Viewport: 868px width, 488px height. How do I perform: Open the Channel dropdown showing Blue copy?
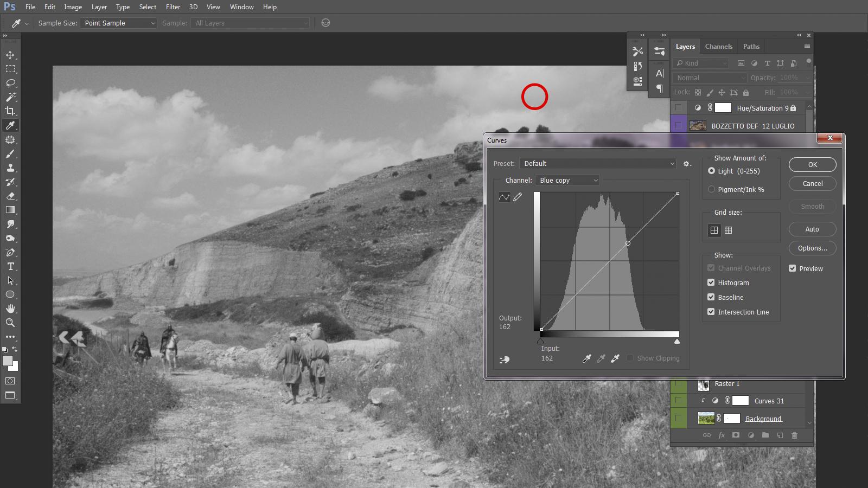(x=567, y=181)
